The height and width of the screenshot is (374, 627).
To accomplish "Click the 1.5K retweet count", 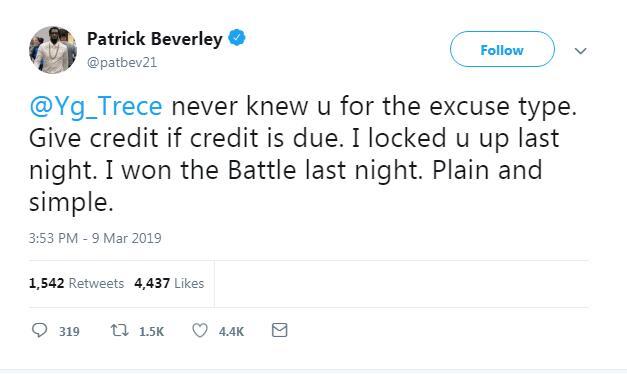I will click(152, 332).
